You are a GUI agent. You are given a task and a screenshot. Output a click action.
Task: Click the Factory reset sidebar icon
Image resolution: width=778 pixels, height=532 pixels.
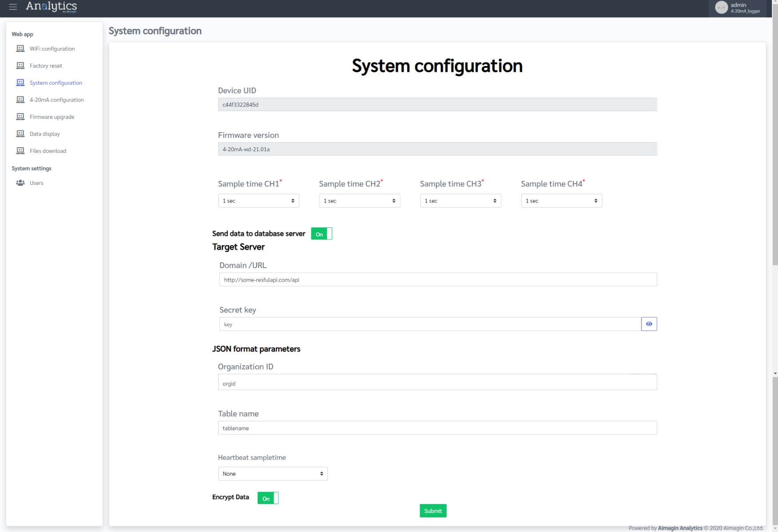[x=20, y=66]
